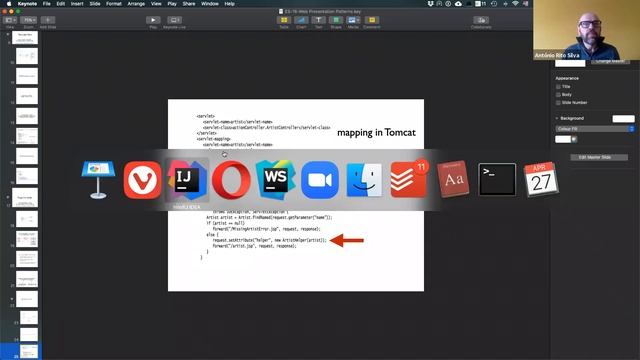Image resolution: width=640 pixels, height=360 pixels.
Task: Click the 'mapping in Tomcat' slide title
Action: pyautogui.click(x=376, y=133)
